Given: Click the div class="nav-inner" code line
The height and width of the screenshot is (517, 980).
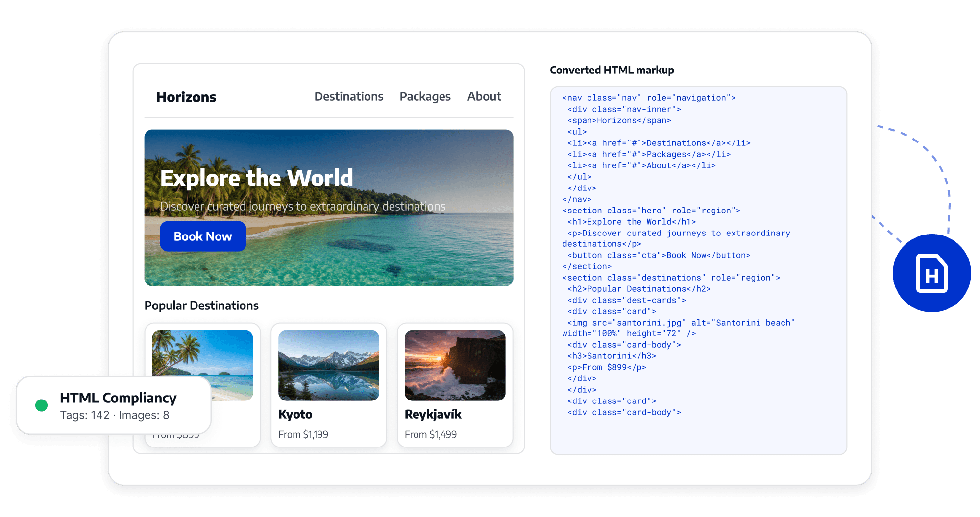Looking at the screenshot, I should [x=624, y=109].
